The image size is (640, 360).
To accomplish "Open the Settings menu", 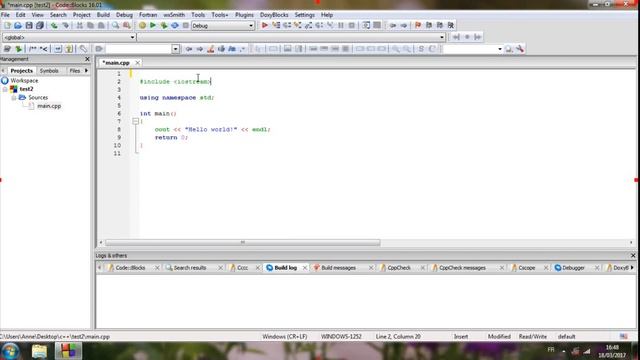I will click(304, 15).
